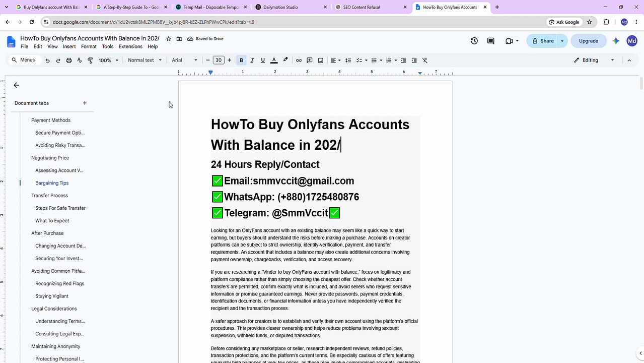View the Saved to Drive status
644x363 pixels.
click(205, 39)
